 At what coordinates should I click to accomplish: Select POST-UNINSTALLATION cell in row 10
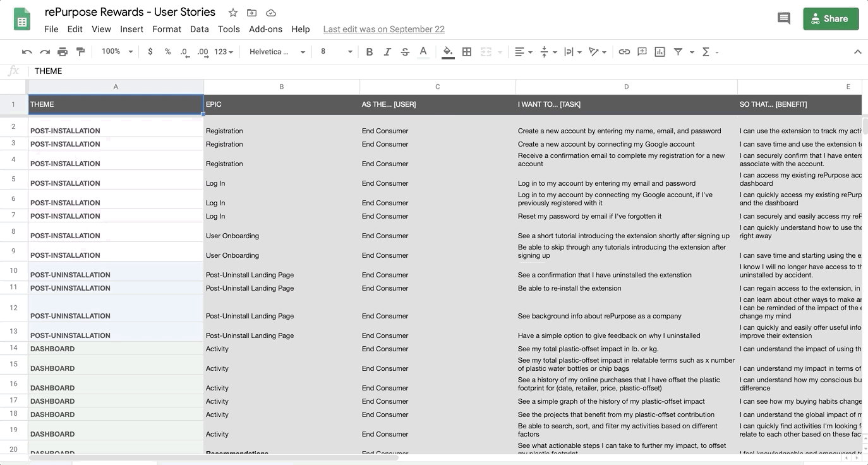[x=116, y=271]
